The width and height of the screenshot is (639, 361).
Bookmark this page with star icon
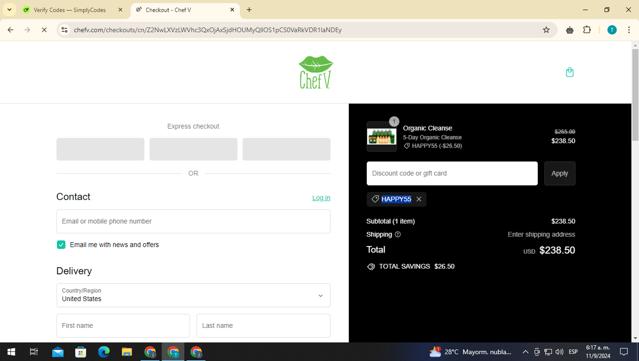point(546,30)
